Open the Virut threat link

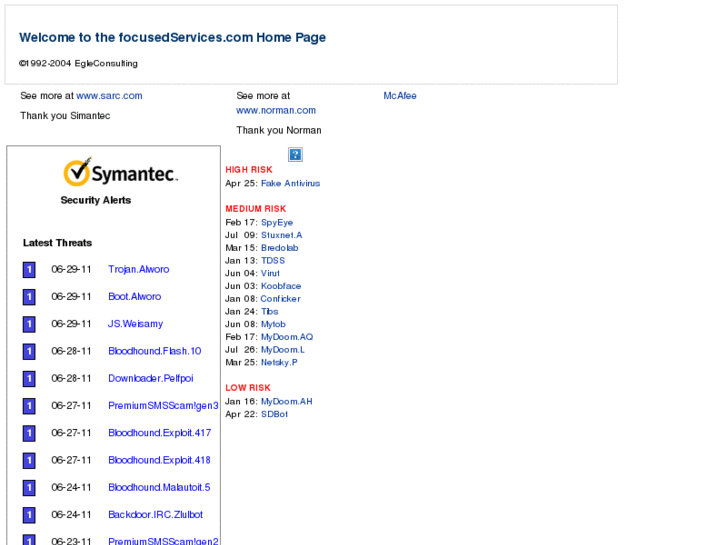(270, 273)
